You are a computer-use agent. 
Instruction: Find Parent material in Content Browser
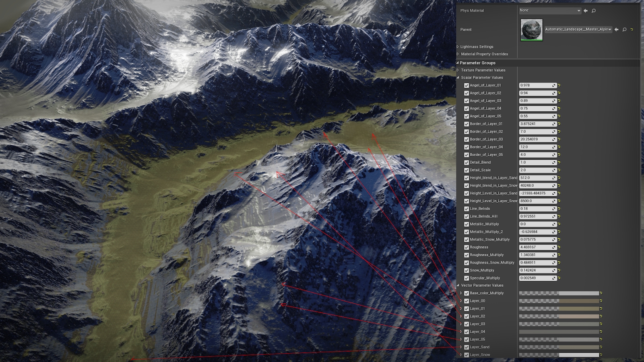click(x=624, y=29)
